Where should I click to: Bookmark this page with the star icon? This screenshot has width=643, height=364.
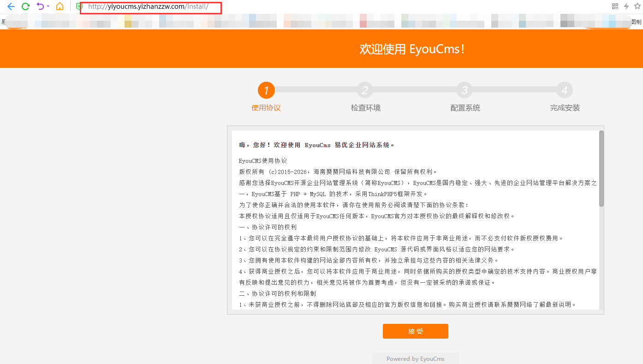pyautogui.click(x=637, y=6)
